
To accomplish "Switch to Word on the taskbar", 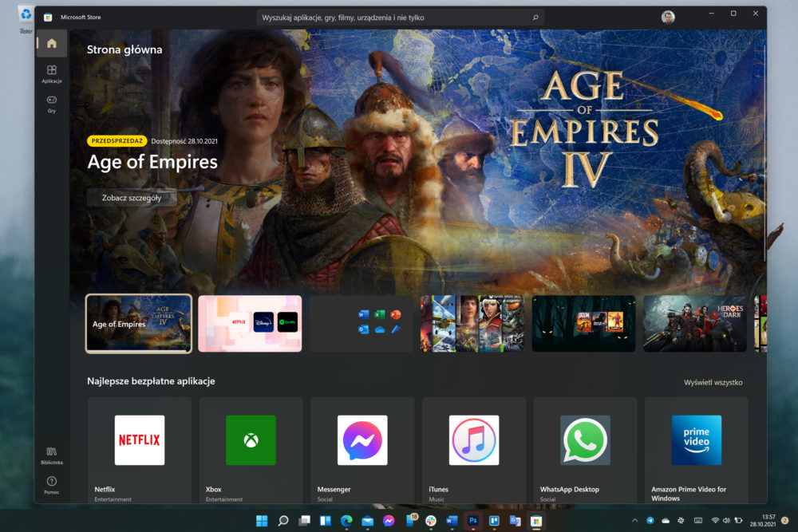I will point(452,521).
